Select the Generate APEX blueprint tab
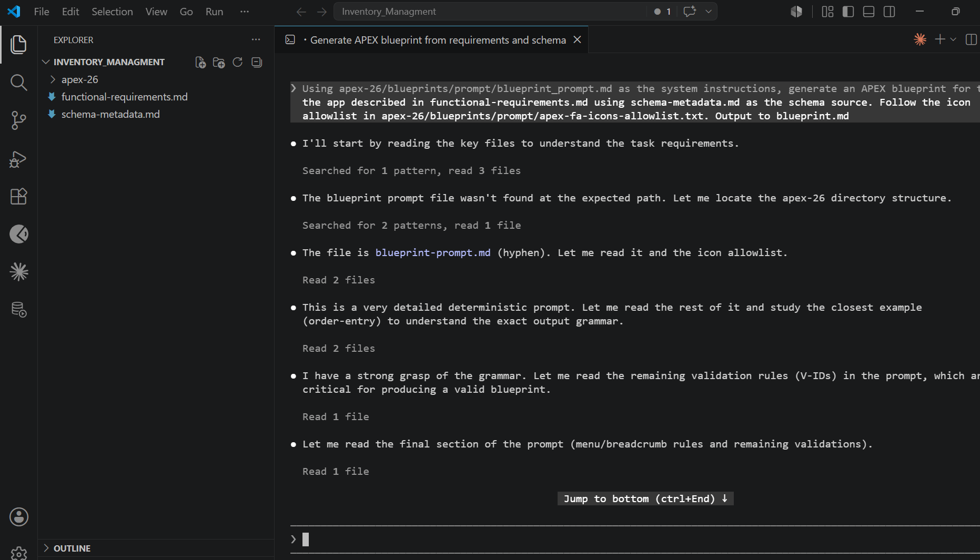Image resolution: width=980 pixels, height=560 pixels. (x=431, y=40)
